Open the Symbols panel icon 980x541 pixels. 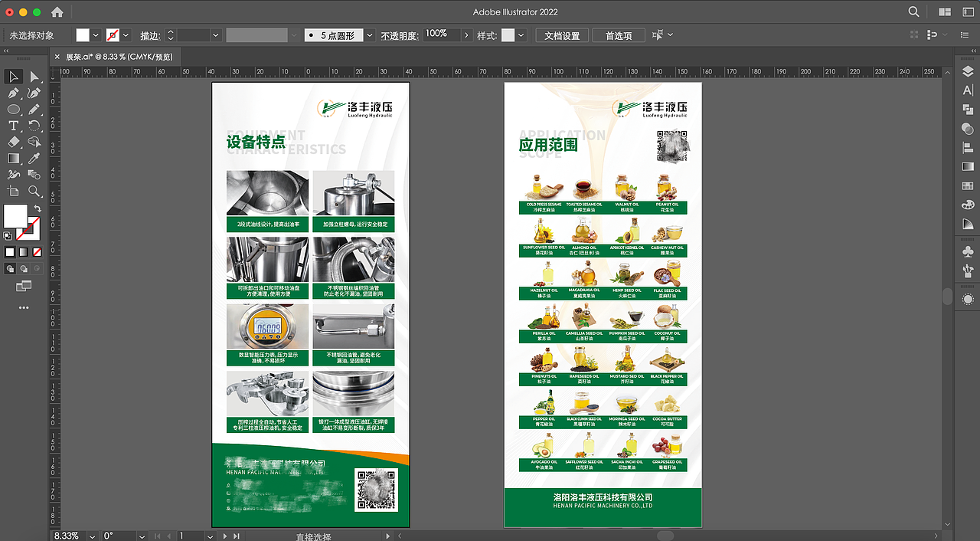coord(968,251)
